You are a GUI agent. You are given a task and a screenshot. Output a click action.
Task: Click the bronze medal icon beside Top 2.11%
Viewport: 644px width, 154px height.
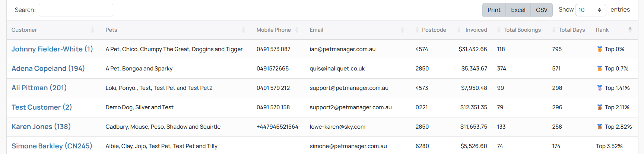(600, 107)
